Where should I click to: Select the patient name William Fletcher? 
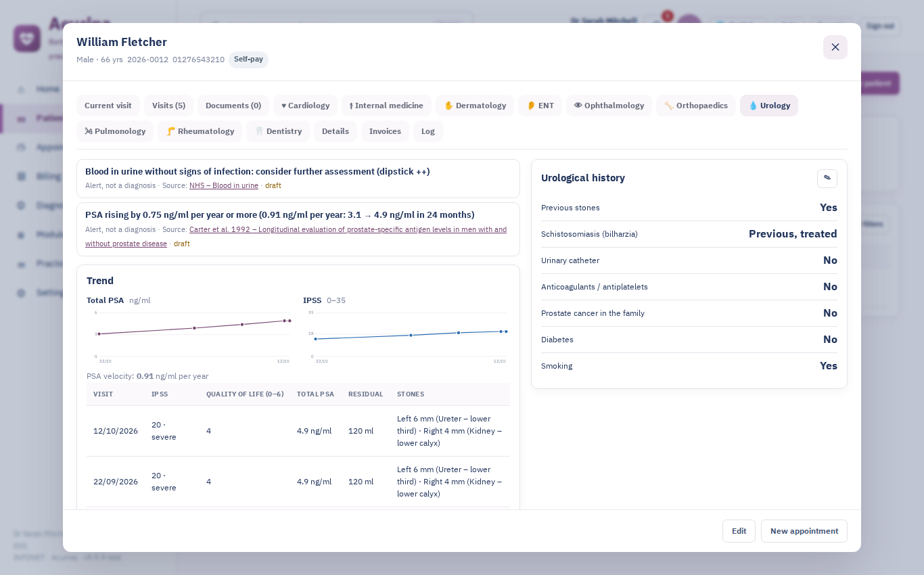pyautogui.click(x=122, y=42)
